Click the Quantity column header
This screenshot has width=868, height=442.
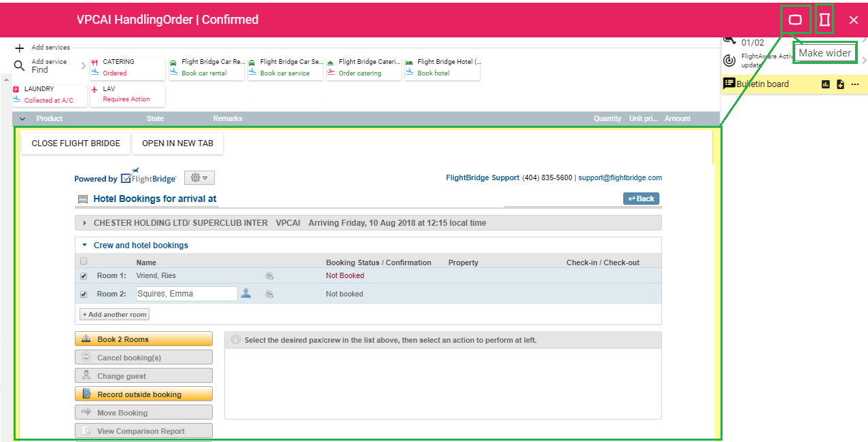coord(608,118)
